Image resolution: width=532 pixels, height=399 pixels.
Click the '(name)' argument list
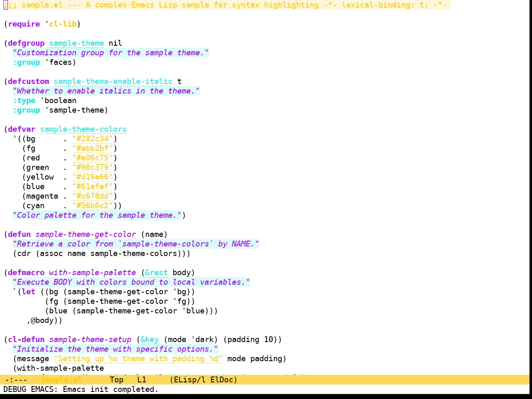click(x=154, y=234)
